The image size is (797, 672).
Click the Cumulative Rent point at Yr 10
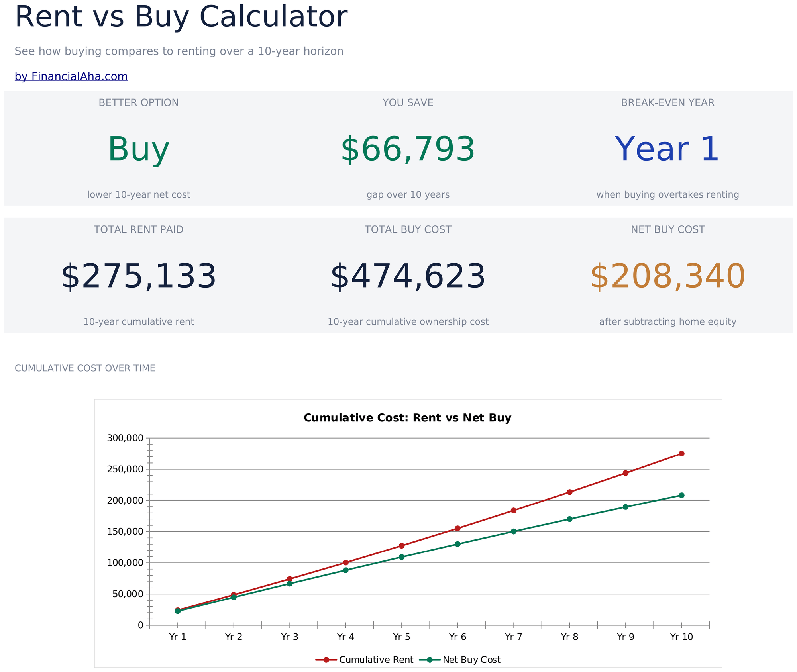click(681, 453)
